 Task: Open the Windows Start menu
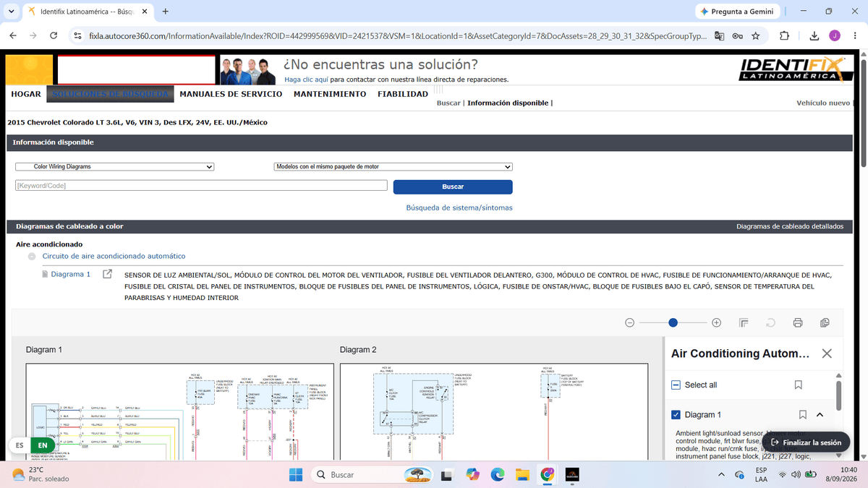click(296, 474)
